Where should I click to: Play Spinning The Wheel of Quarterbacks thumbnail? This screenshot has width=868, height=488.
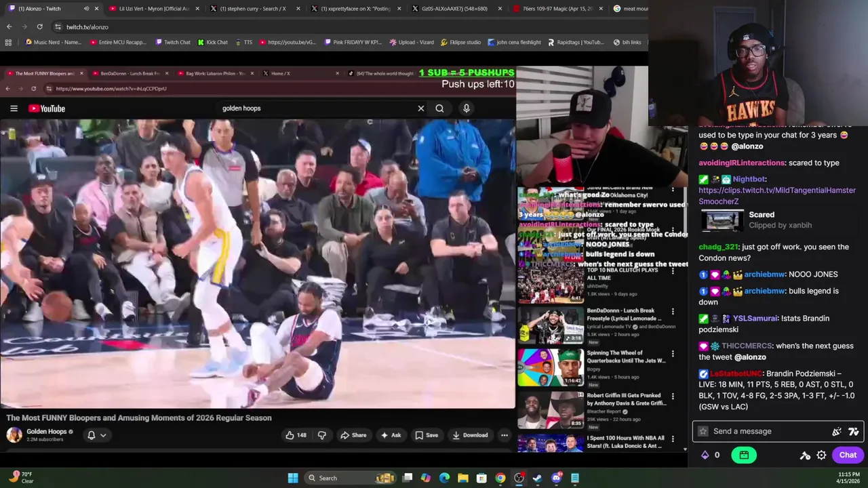click(551, 367)
